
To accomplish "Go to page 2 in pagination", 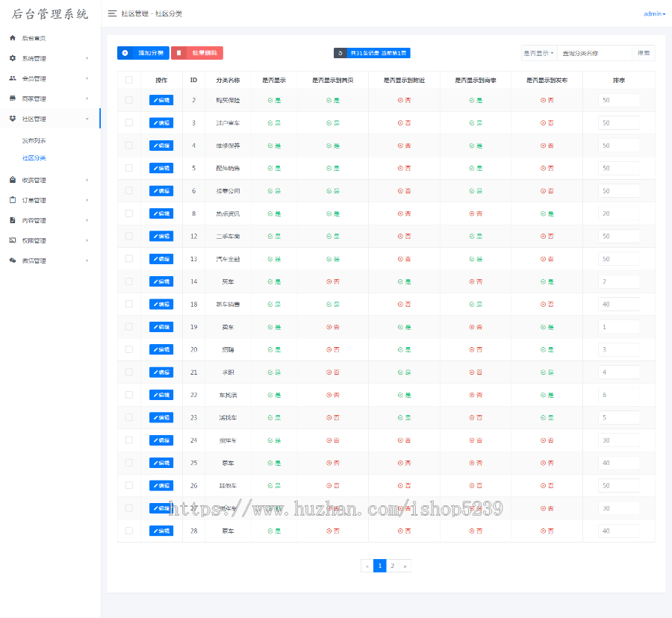I will [392, 566].
